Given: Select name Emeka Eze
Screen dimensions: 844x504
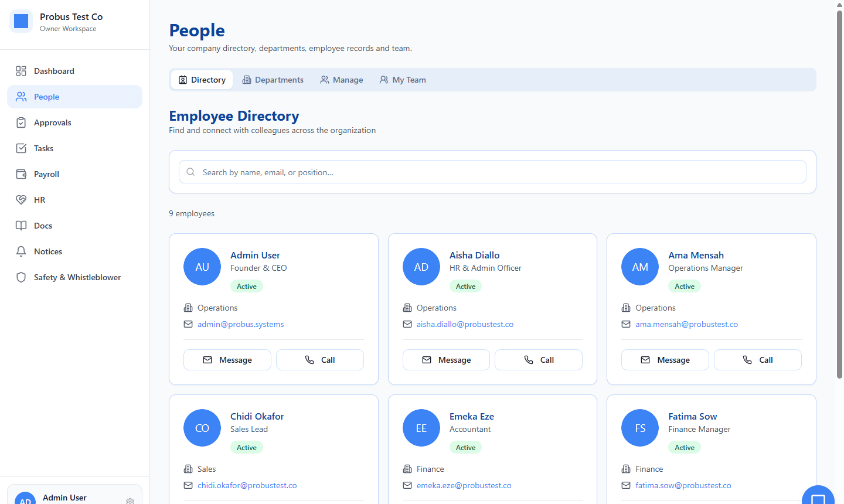Looking at the screenshot, I should coord(472,416).
